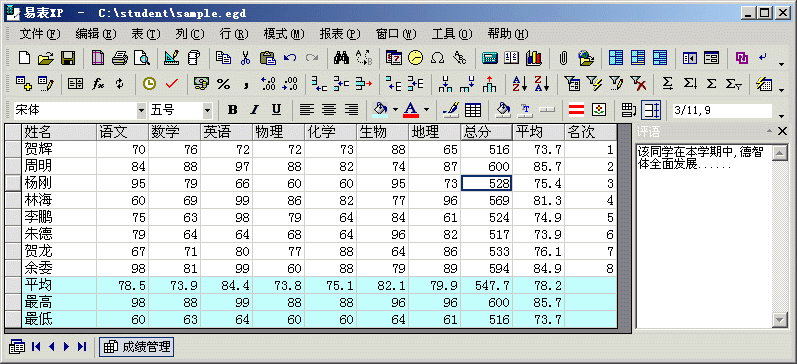797x364 pixels.
Task: Print the table using the printer icon
Action: coord(119,58)
